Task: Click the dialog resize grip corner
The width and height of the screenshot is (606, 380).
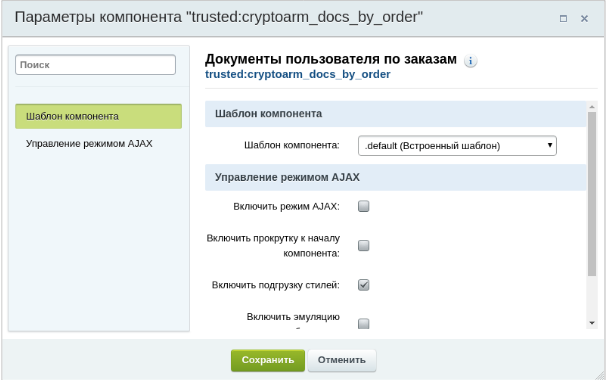Action: (601, 375)
